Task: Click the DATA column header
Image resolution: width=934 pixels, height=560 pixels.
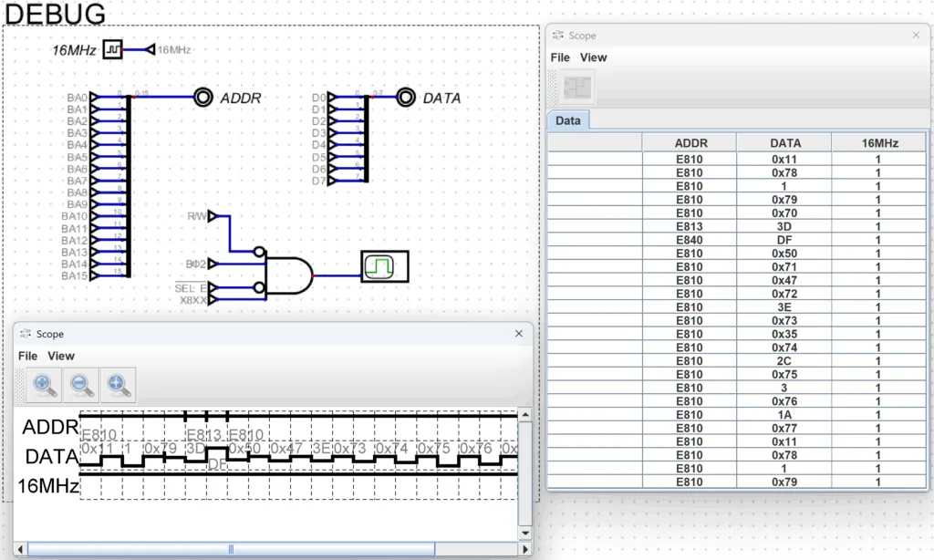Action: (x=784, y=143)
